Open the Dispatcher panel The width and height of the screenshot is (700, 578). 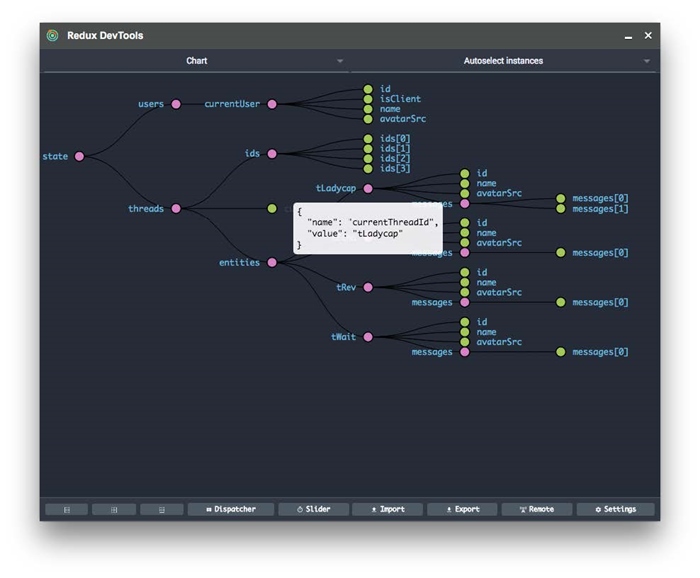point(231,509)
